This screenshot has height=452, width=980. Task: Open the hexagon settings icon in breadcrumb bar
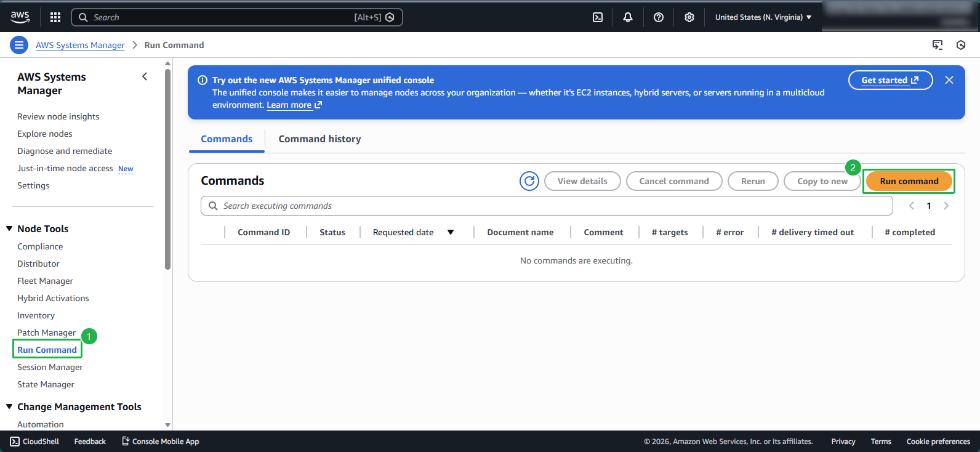click(961, 45)
